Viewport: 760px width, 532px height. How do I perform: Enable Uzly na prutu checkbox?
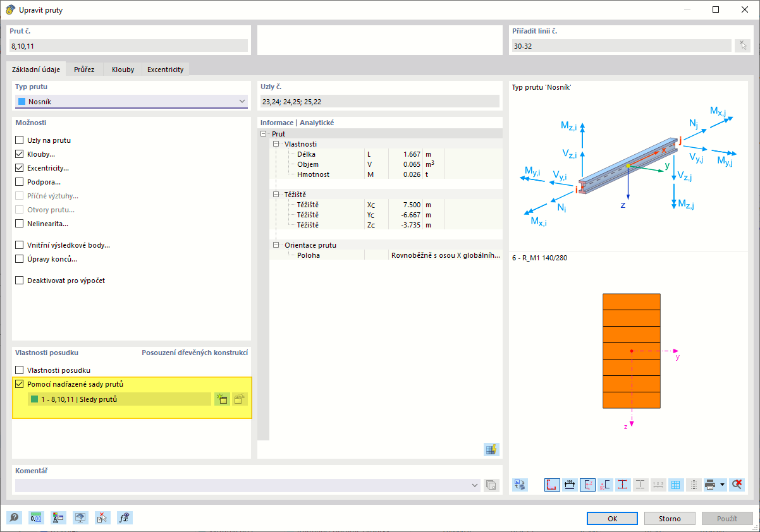20,140
